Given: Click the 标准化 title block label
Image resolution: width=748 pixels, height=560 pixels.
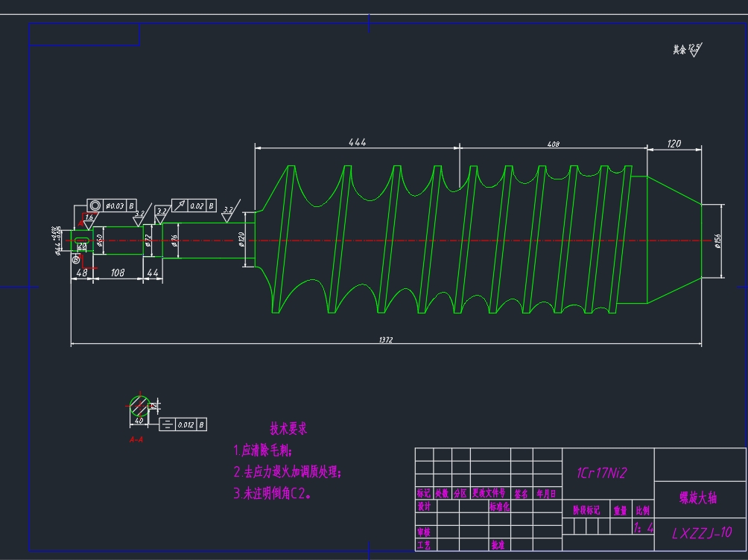Looking at the screenshot, I should tap(499, 506).
